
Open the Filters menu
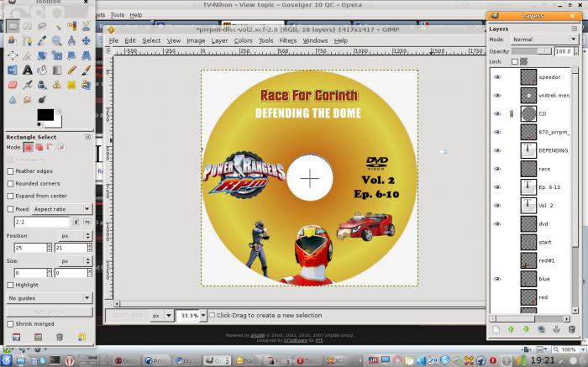287,40
